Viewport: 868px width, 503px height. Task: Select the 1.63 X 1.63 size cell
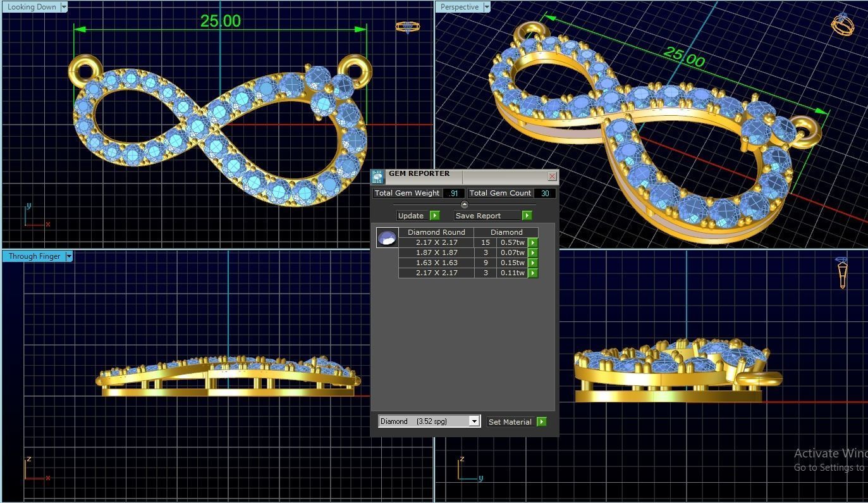437,263
